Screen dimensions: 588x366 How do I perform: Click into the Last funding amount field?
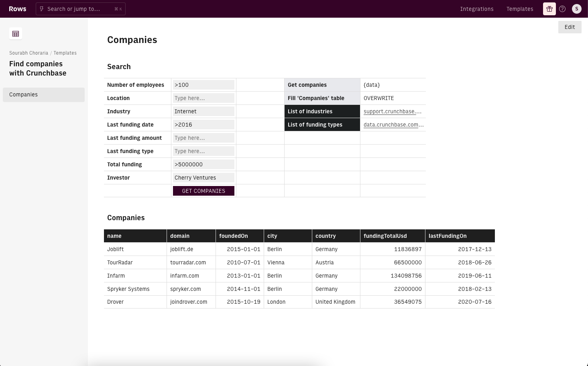tap(203, 138)
